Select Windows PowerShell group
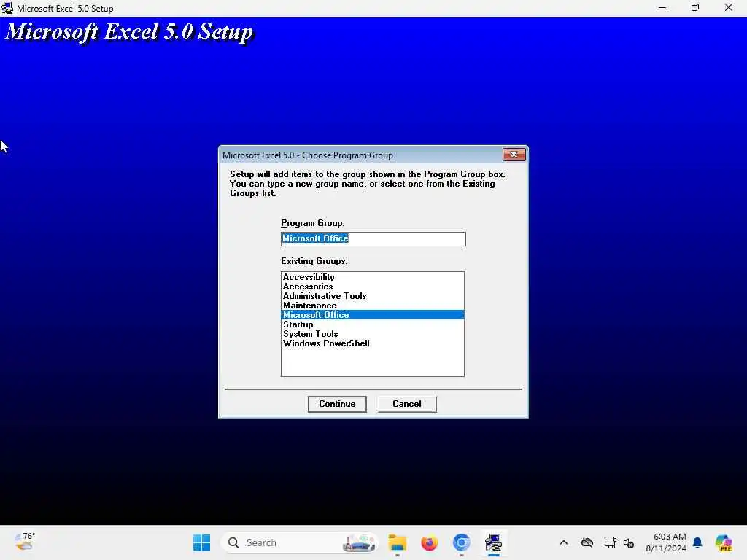Viewport: 747px width, 560px height. pyautogui.click(x=373, y=343)
